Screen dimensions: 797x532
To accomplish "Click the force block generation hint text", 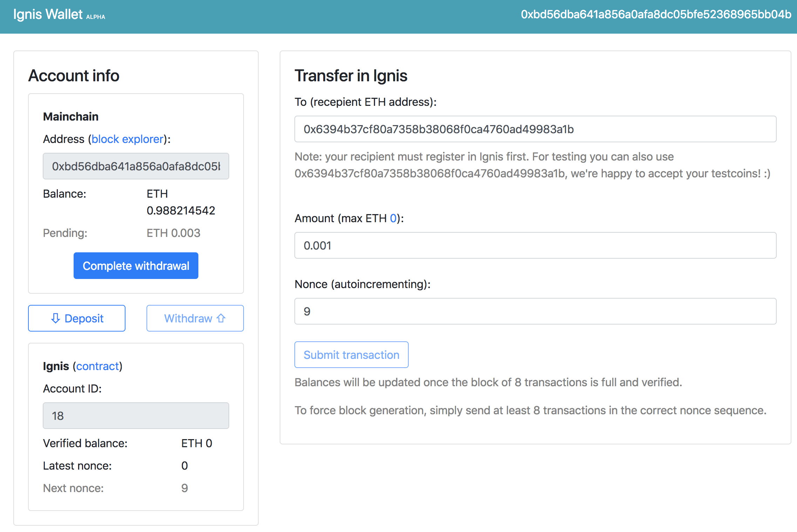I will [x=531, y=410].
